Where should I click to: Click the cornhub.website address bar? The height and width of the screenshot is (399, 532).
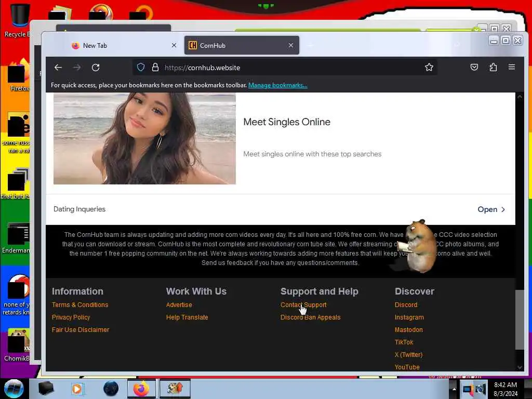pos(285,68)
